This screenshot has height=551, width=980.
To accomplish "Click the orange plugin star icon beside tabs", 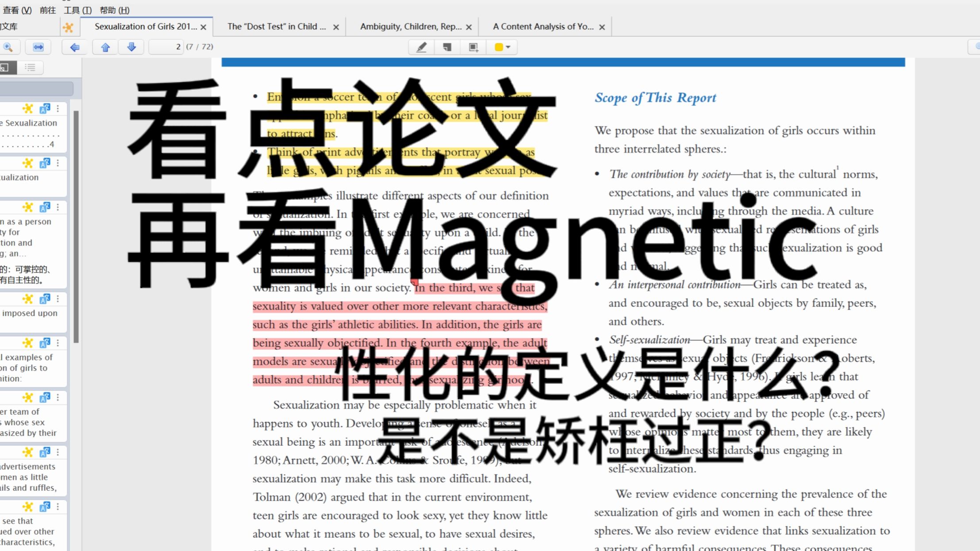I will pyautogui.click(x=69, y=27).
